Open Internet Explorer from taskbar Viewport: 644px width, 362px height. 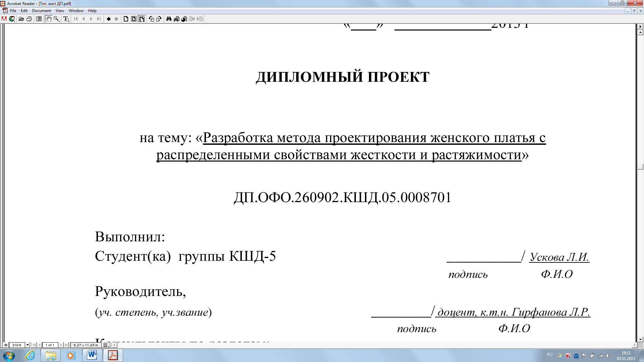30,355
